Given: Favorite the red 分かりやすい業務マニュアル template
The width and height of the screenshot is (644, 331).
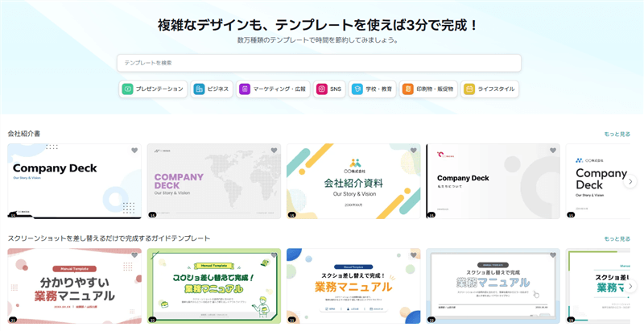Looking at the screenshot, I should 134,255.
